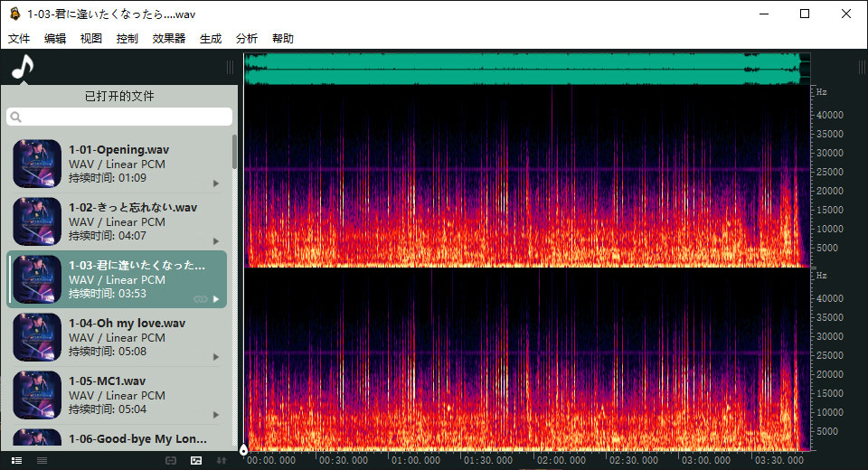Click the ocenaudio app icon in the title bar
Image resolution: width=868 pixels, height=470 pixels.
pos(15,14)
